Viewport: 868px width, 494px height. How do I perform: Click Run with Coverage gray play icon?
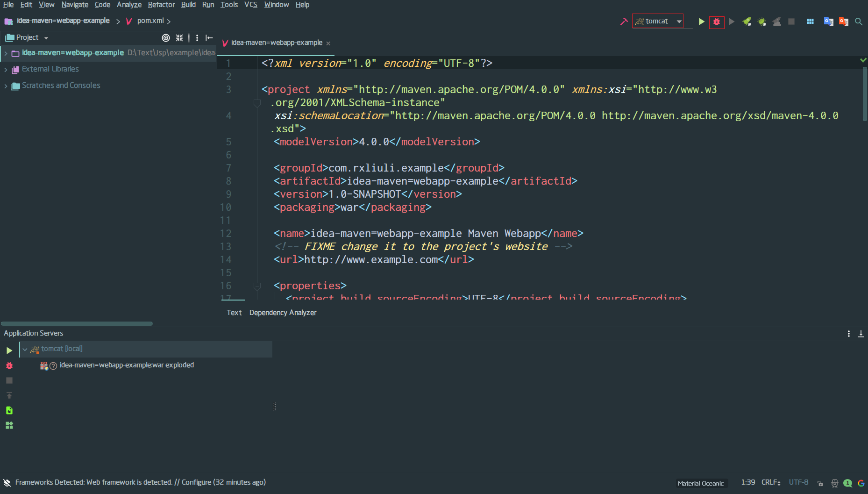732,21
